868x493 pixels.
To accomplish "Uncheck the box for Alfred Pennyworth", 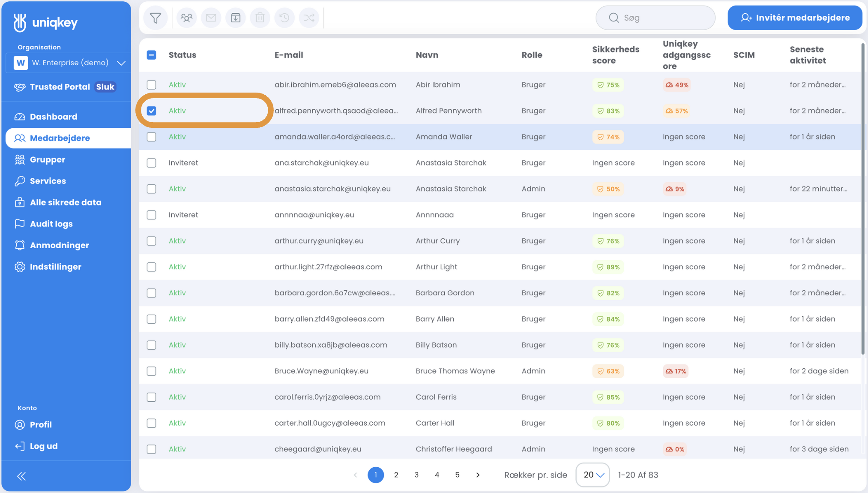I will pos(152,111).
